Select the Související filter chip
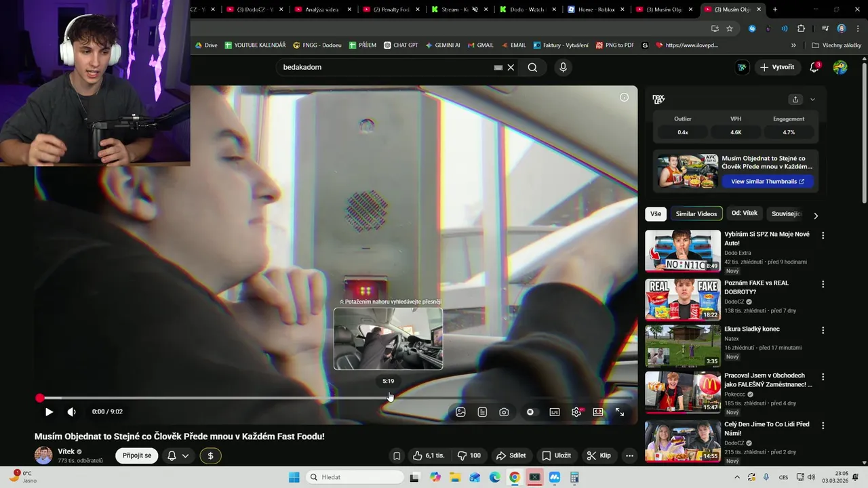 coord(787,213)
